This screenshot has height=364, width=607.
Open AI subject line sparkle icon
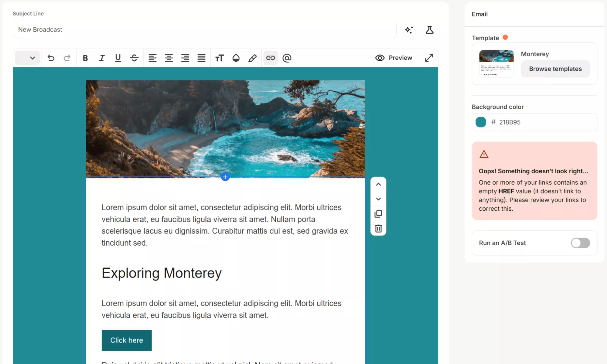(409, 30)
